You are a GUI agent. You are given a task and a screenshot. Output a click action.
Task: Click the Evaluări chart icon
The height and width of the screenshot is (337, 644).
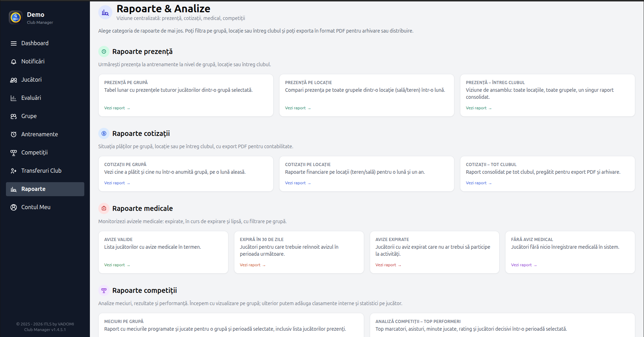click(14, 98)
